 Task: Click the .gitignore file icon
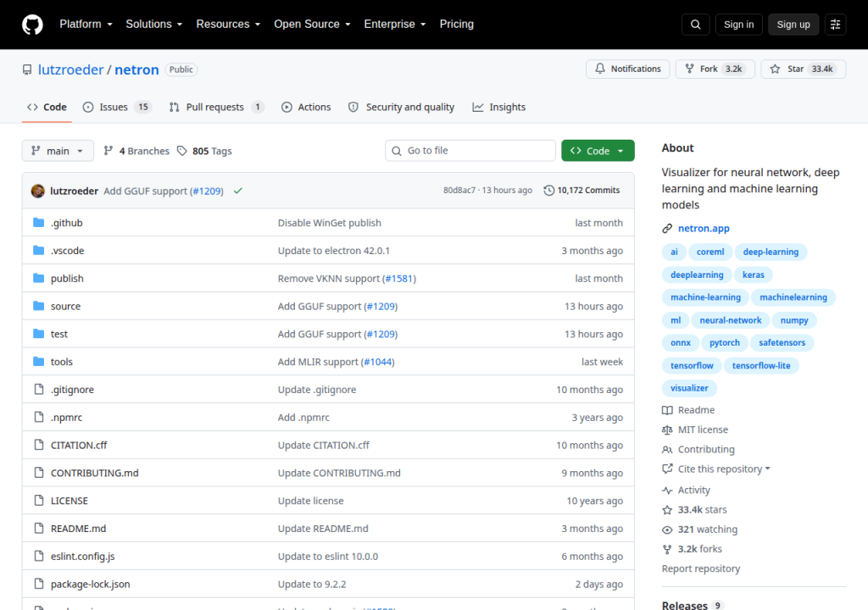click(x=38, y=389)
